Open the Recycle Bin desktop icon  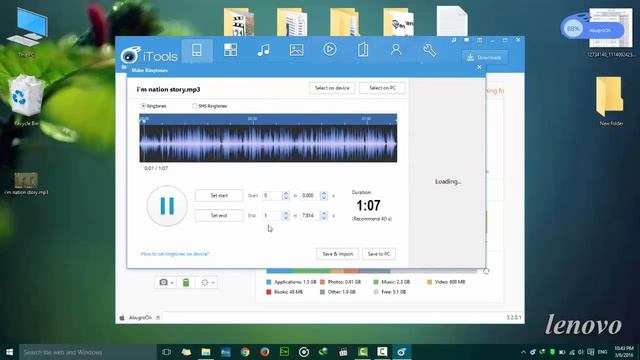(27, 100)
